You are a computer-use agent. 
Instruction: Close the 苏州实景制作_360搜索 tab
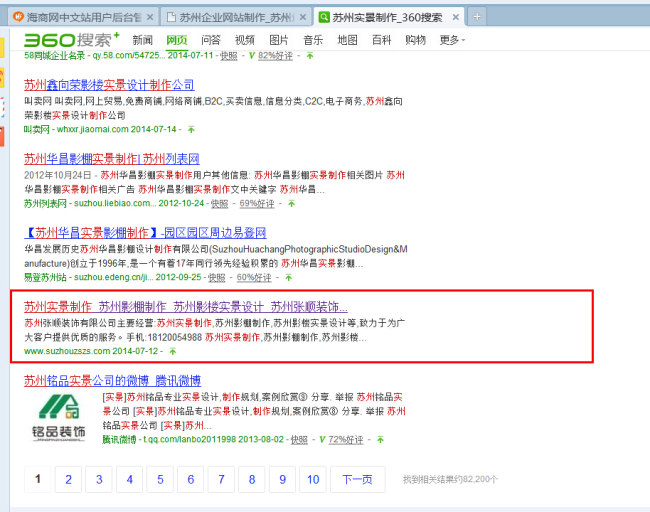tap(456, 17)
